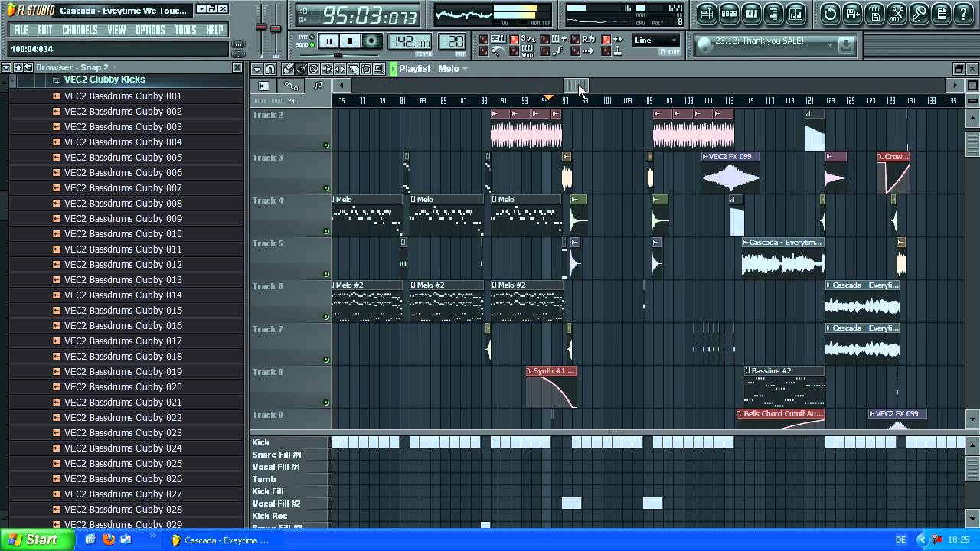Open the Playlist window icon
Screen dimensions: 980x551
[x=707, y=13]
